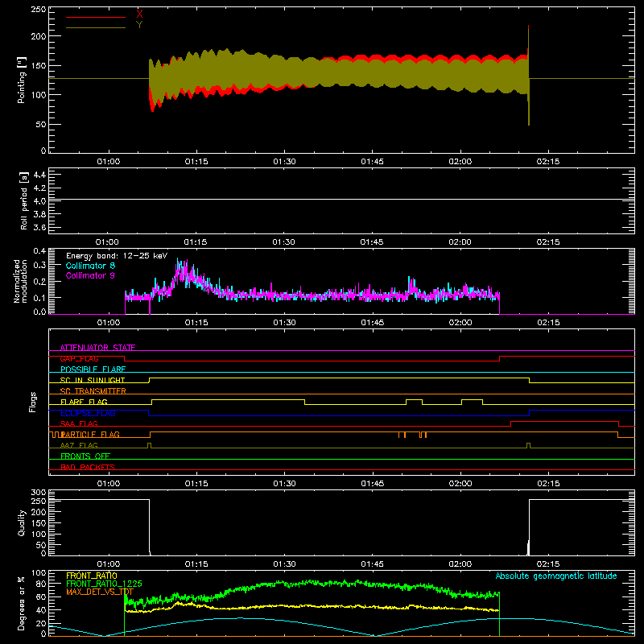The height and width of the screenshot is (644, 644).
Task: Click the AAZ_FLAG label
Action: click(79, 445)
